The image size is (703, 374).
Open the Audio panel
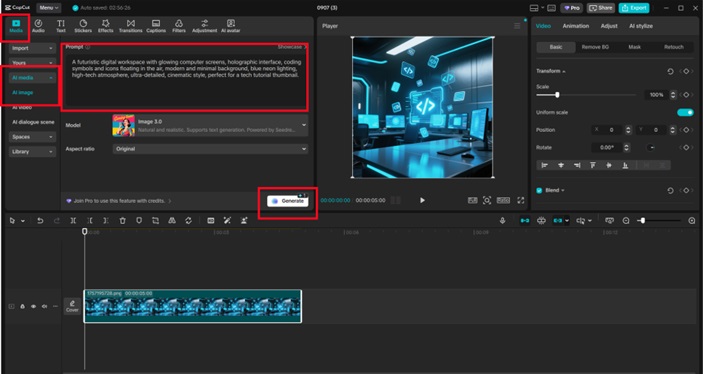[39, 26]
